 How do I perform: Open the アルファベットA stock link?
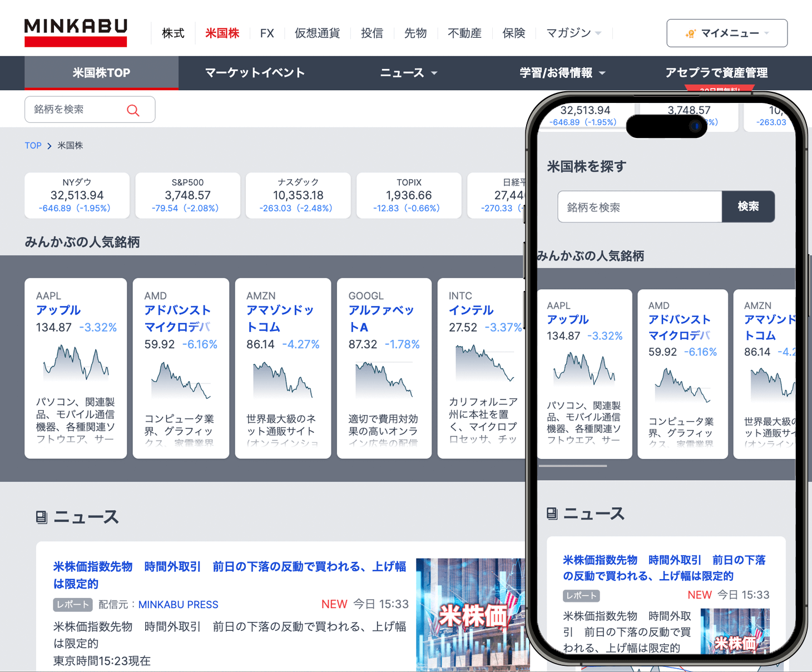coord(381,319)
